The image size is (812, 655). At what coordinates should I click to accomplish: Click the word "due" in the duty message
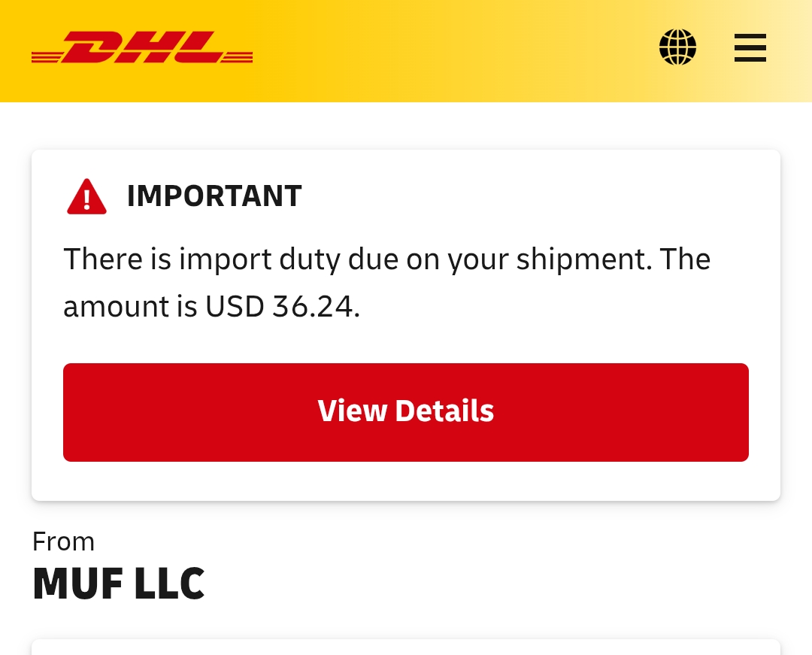pyautogui.click(x=374, y=259)
